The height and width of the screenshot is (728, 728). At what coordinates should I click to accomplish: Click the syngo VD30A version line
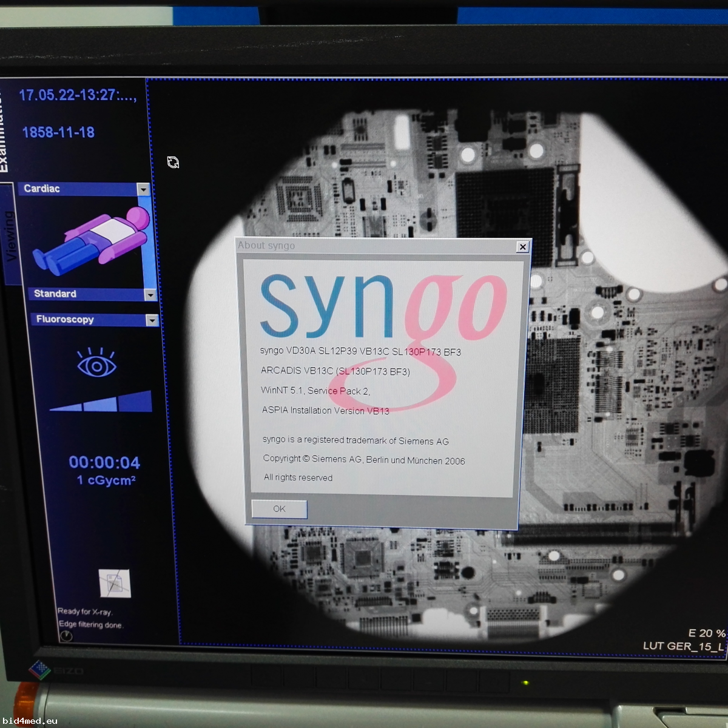[x=360, y=352]
